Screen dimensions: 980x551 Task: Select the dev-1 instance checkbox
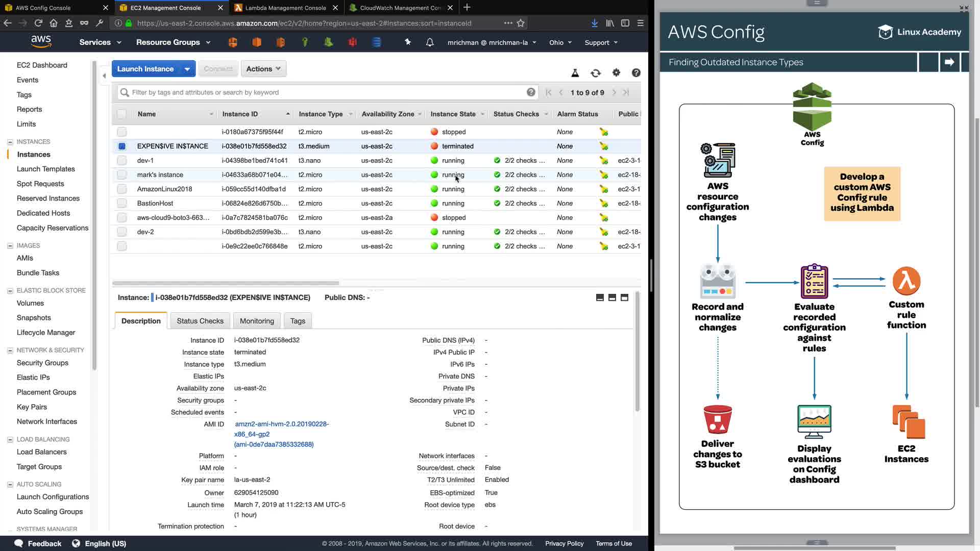tap(121, 161)
